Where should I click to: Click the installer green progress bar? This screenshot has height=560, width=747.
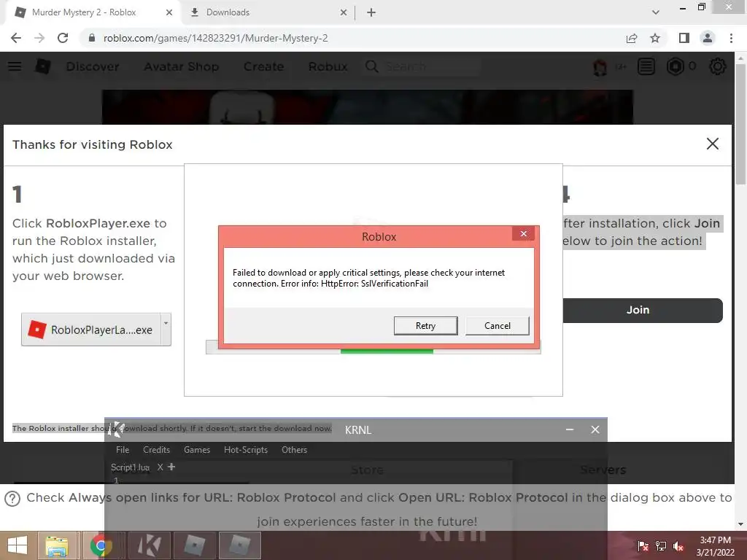coord(387,351)
